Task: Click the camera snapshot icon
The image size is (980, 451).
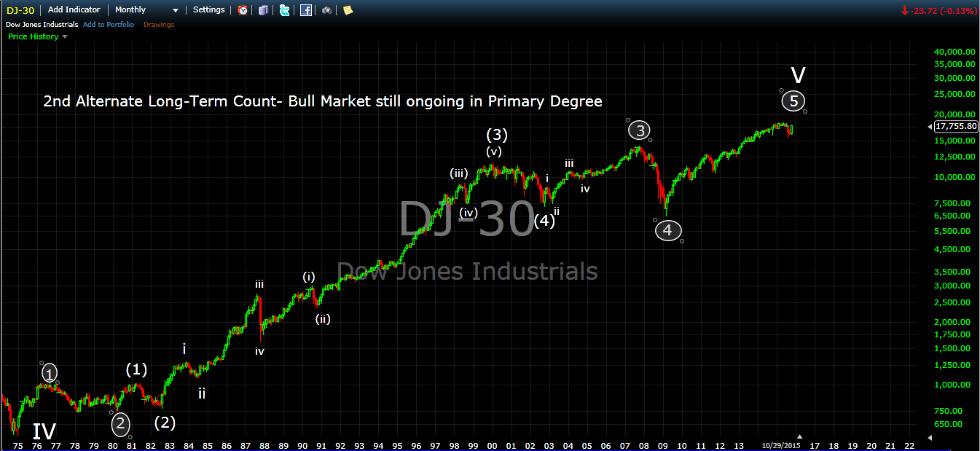Action: point(327,10)
